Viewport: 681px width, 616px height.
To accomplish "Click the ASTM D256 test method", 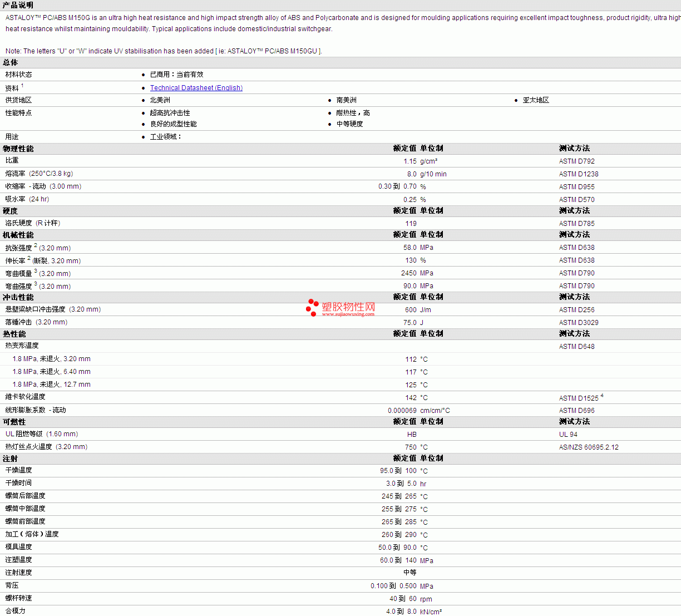I will (577, 310).
